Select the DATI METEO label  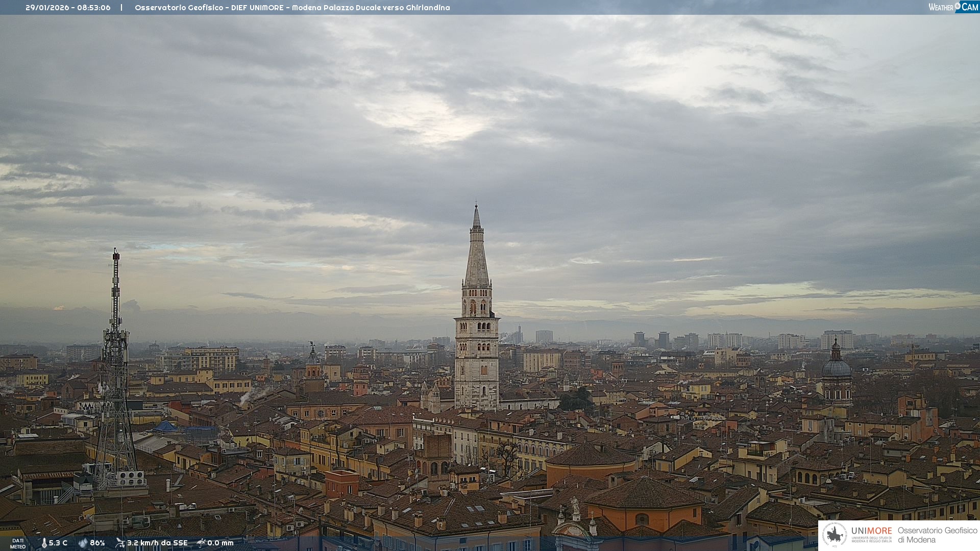click(x=18, y=543)
